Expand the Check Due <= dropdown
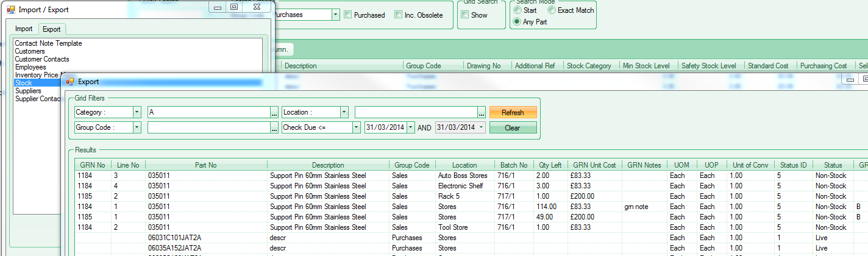 [x=356, y=128]
